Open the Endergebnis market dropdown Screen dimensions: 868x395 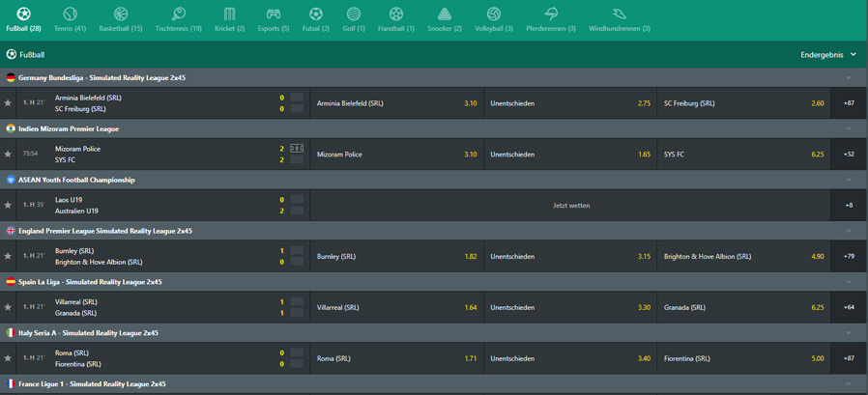click(x=828, y=55)
